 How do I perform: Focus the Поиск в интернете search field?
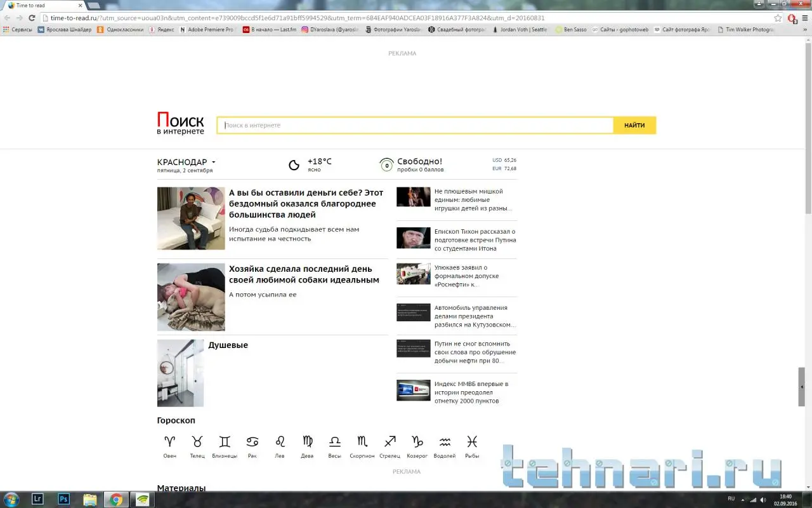[x=416, y=125]
